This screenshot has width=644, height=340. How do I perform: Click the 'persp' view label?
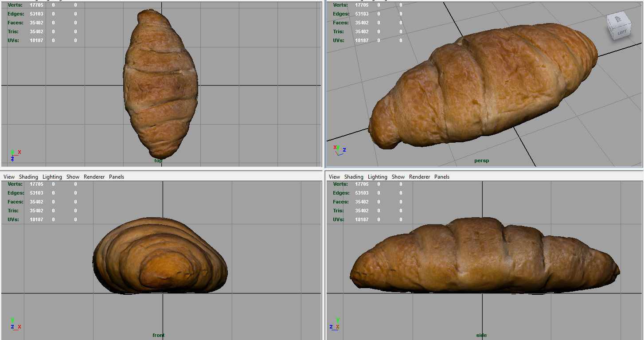coord(482,160)
